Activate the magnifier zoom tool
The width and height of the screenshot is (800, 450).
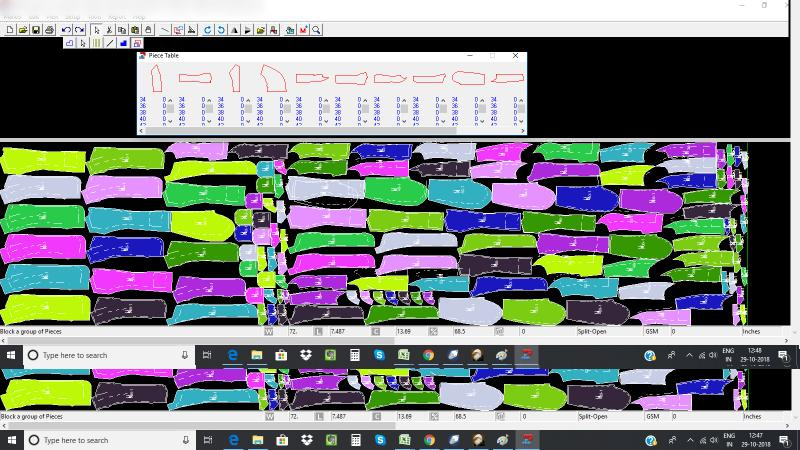[x=316, y=30]
